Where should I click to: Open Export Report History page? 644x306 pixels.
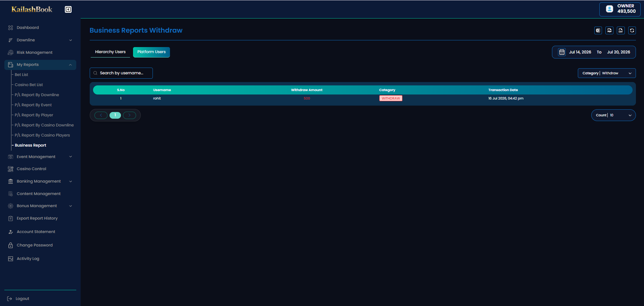pos(37,218)
